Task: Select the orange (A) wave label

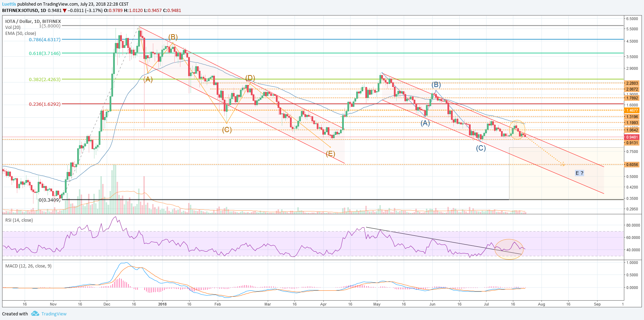Action: pos(148,79)
